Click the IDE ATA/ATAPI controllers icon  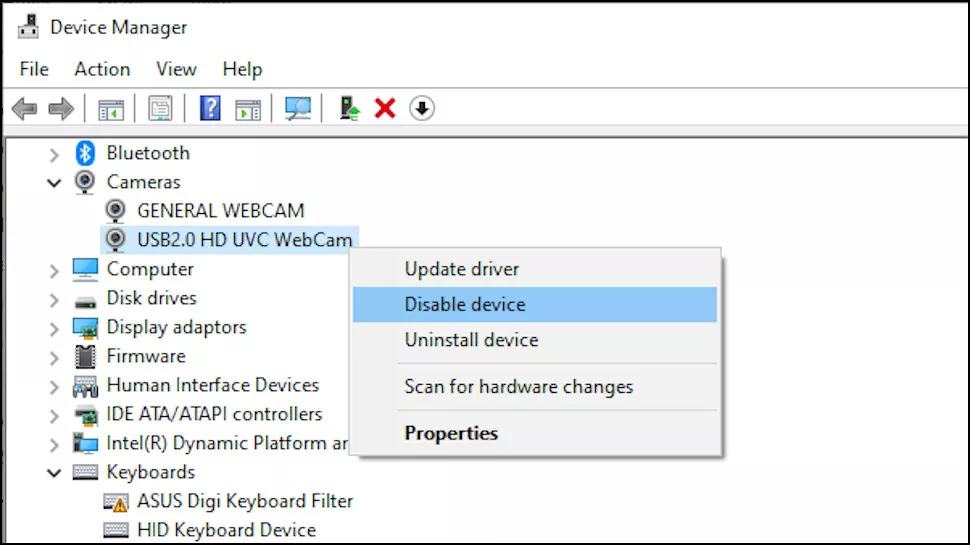click(x=86, y=415)
